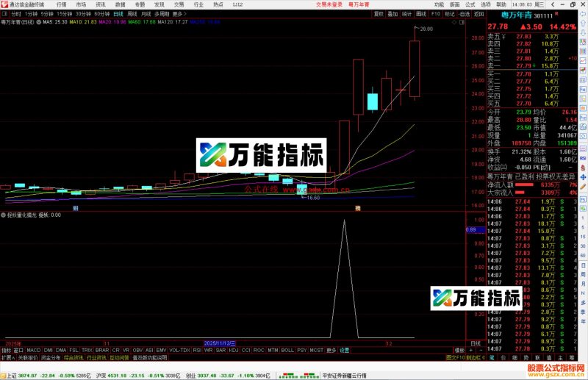Image resolution: width=588 pixels, height=380 pixels.
Task: Switch chart to 60分钟 period
Action: (x=101, y=14)
